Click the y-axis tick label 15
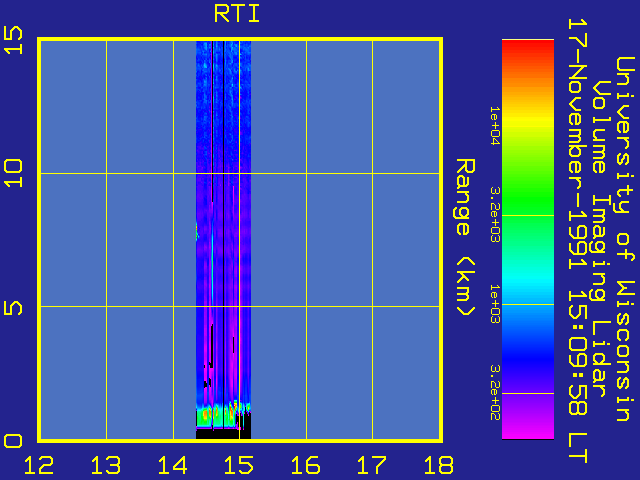The height and width of the screenshot is (480, 640). pyautogui.click(x=13, y=40)
